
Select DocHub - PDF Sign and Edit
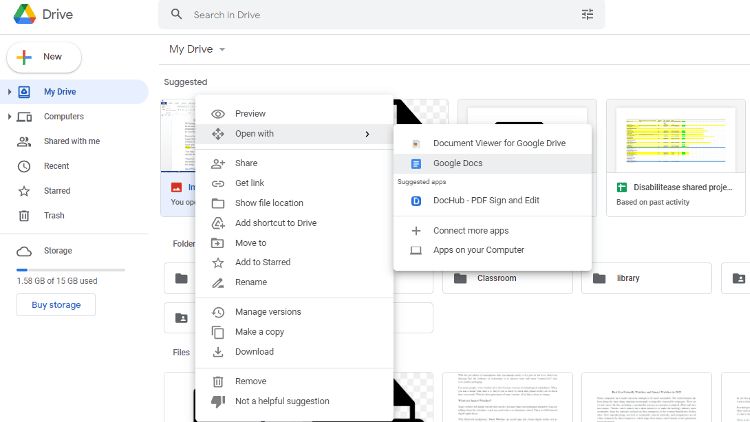coord(493,200)
